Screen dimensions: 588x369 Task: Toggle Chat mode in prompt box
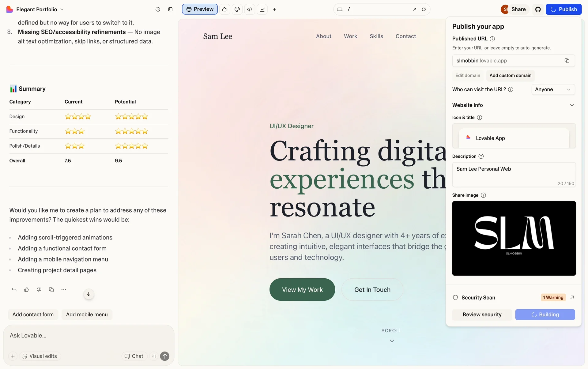click(134, 356)
